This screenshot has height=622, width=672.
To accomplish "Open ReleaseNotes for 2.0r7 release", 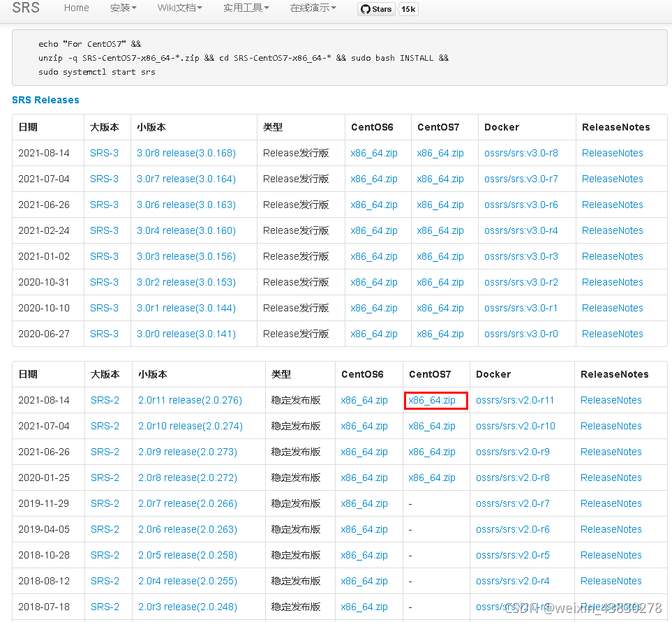I will click(611, 504).
